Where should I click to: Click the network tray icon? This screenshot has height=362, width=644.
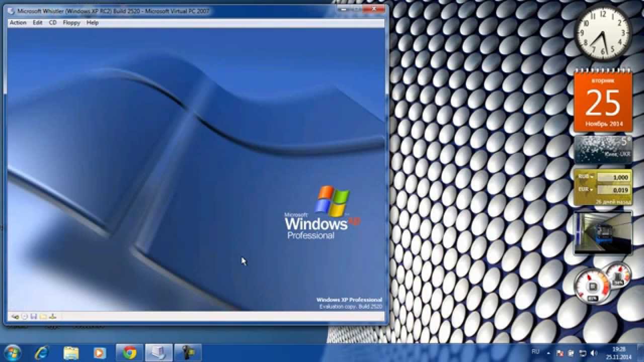pos(583,353)
